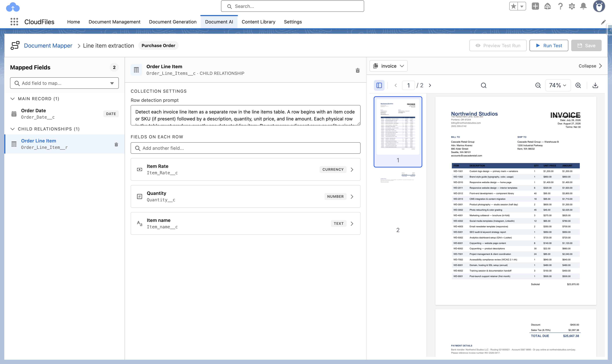Open the app launcher grid
Viewport: 612px width, 364px height.
[14, 22]
